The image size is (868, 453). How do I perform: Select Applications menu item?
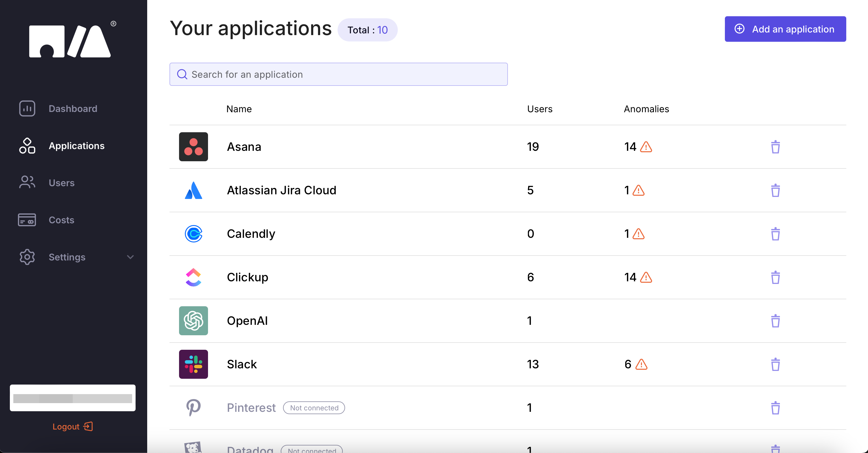[76, 146]
